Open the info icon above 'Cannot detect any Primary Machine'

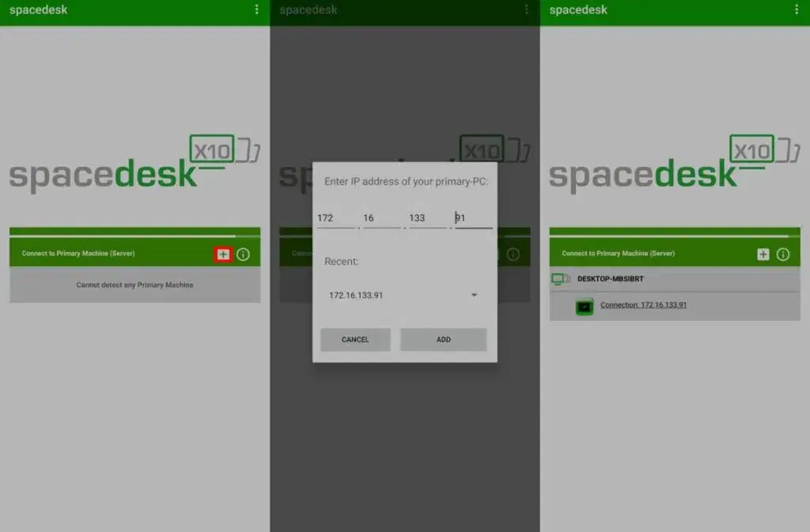(244, 255)
